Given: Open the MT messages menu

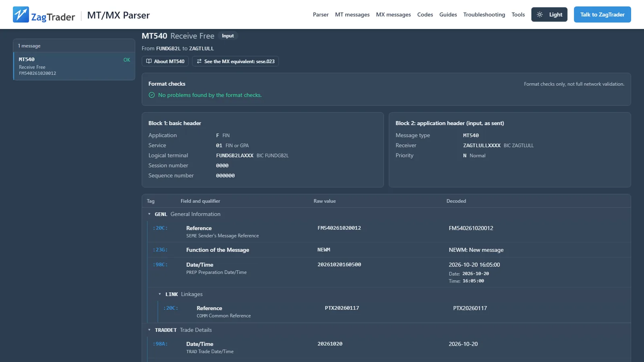Looking at the screenshot, I should 352,14.
